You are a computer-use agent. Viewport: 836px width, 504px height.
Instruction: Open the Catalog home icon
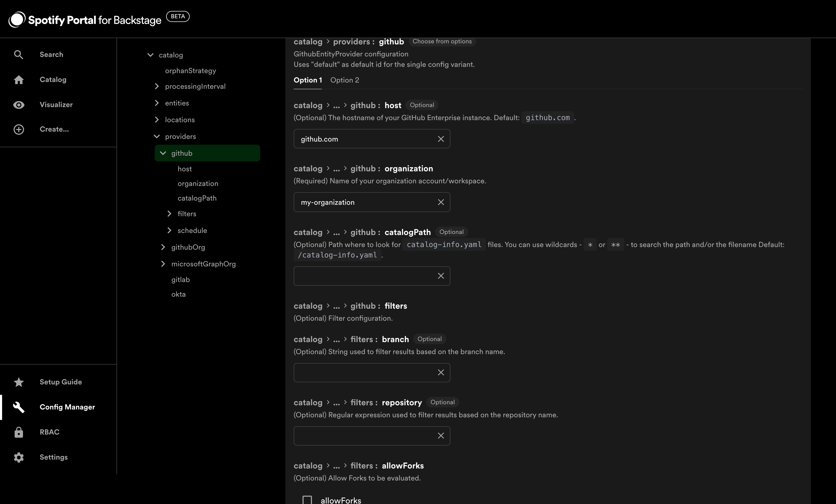pos(19,80)
